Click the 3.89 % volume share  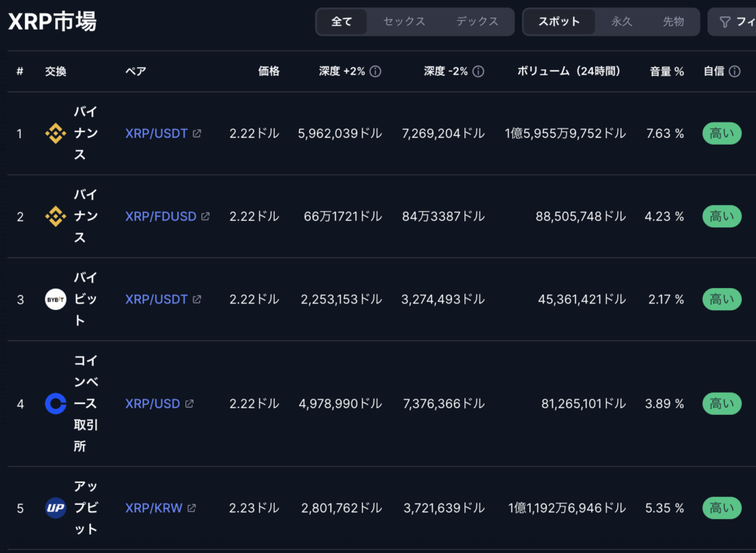[664, 404]
